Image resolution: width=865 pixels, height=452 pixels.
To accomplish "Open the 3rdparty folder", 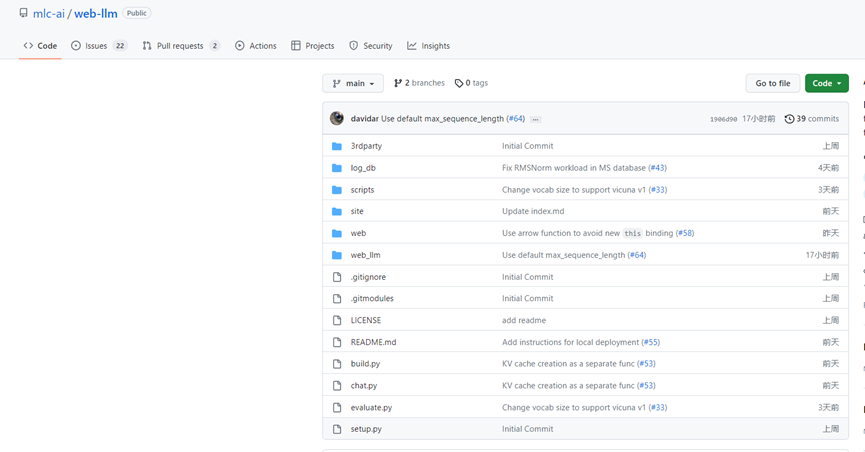I will click(x=366, y=146).
